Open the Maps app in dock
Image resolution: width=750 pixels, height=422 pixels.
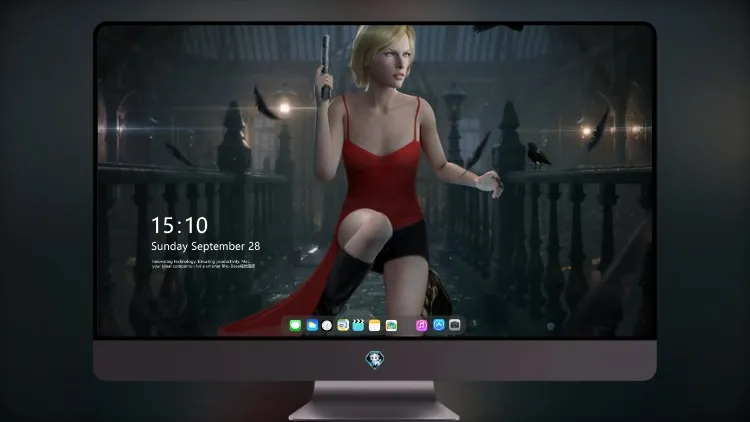[343, 325]
